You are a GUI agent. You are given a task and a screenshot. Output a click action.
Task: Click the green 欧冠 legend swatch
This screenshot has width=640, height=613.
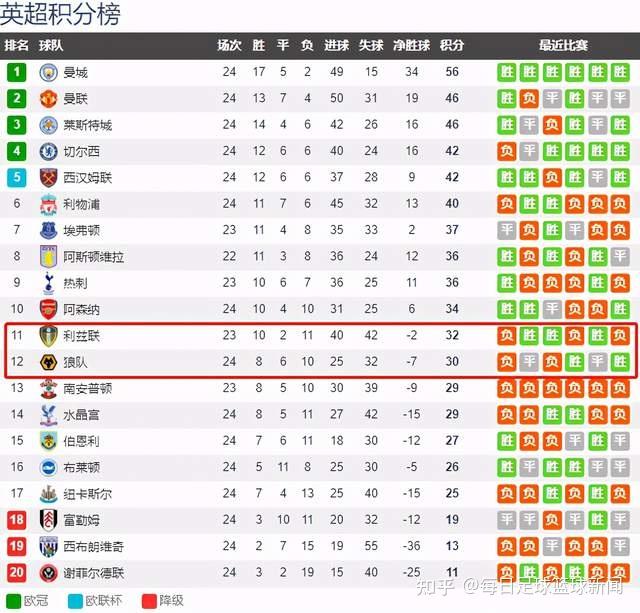click(14, 601)
